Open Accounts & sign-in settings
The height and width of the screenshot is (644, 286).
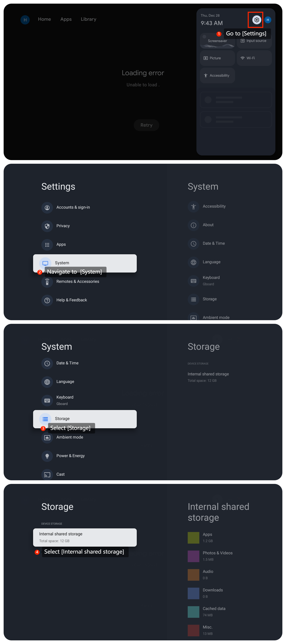pyautogui.click(x=73, y=207)
